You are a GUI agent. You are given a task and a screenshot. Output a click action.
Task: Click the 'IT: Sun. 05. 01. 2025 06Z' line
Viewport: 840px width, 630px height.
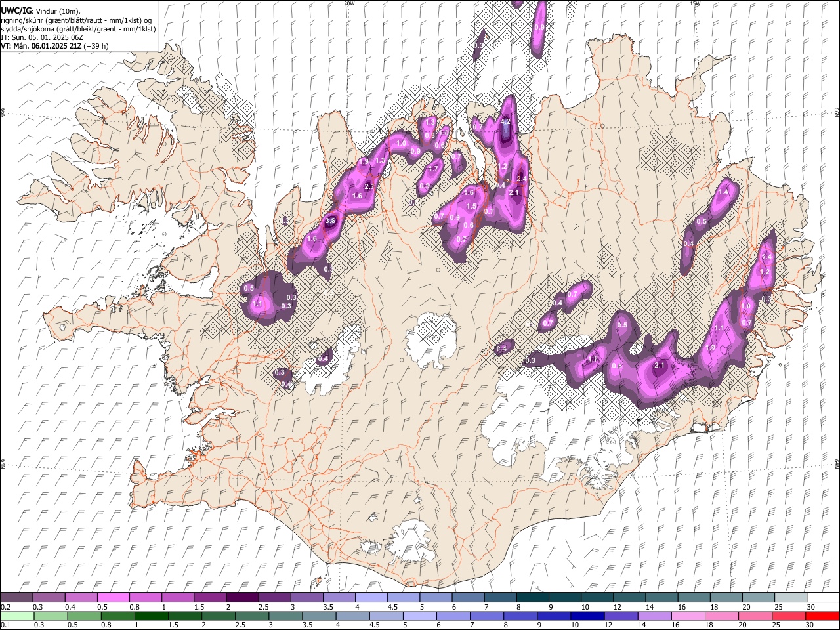tap(41, 37)
